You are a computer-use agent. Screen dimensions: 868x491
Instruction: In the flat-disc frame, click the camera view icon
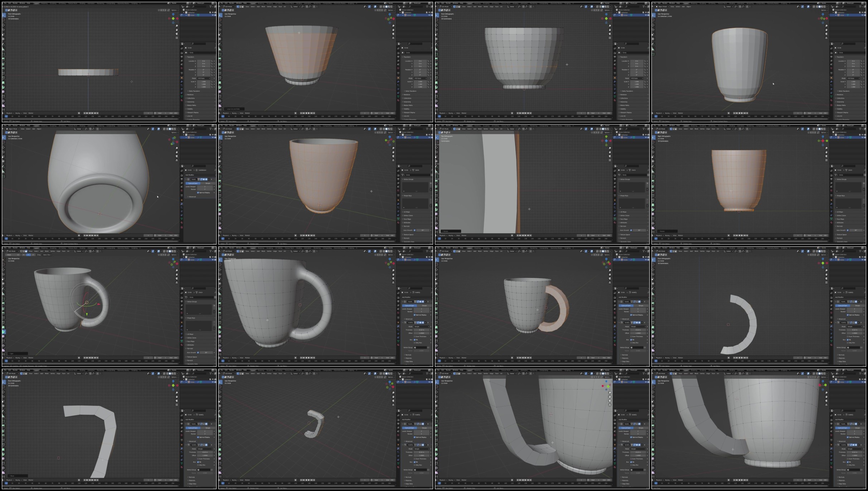[177, 34]
